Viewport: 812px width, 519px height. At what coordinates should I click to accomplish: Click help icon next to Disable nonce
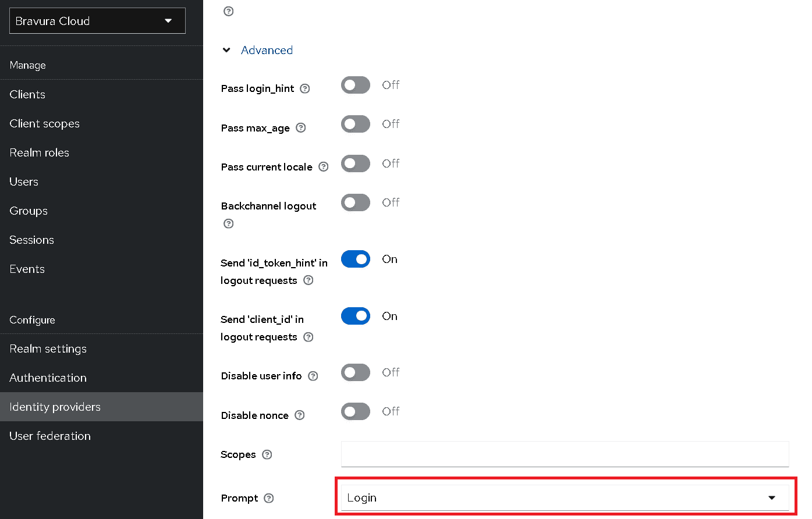pos(300,415)
